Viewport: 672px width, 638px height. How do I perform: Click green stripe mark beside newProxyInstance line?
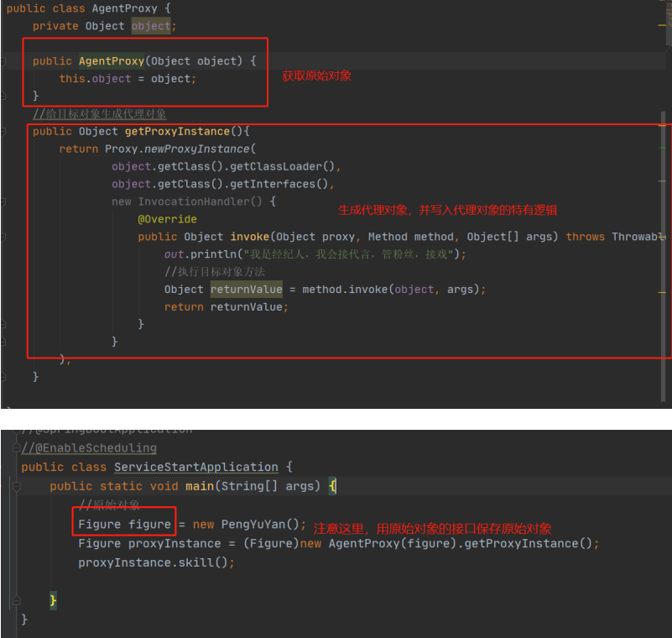click(x=662, y=148)
